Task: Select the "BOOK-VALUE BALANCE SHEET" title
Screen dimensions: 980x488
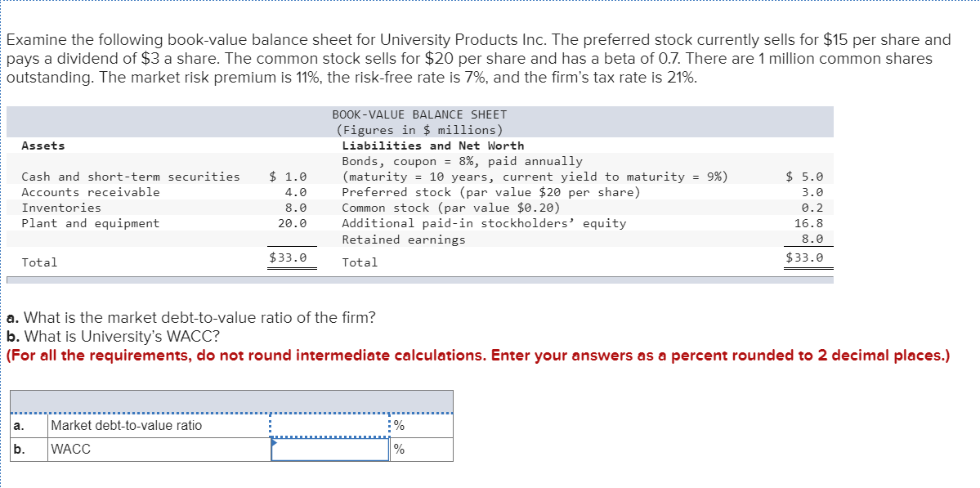Action: click(418, 114)
